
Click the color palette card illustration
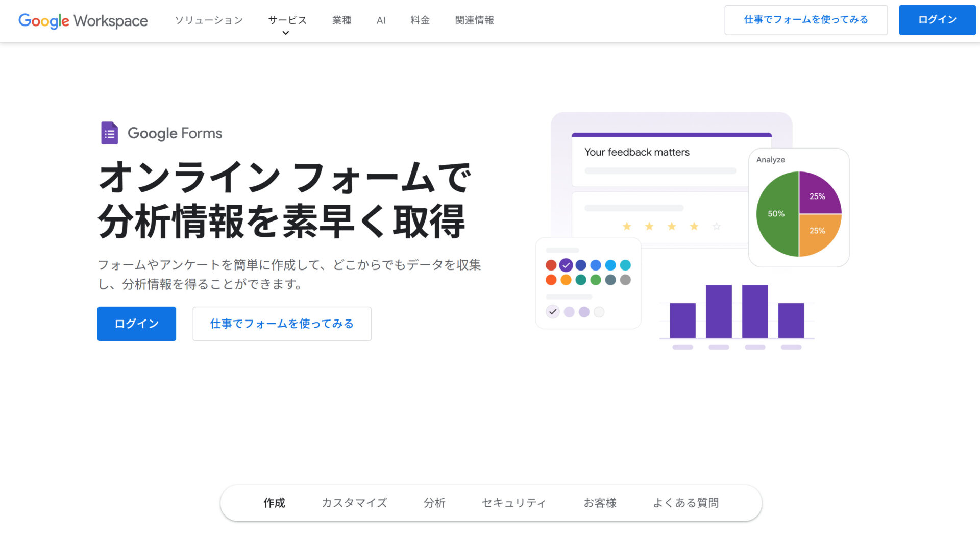pos(587,283)
